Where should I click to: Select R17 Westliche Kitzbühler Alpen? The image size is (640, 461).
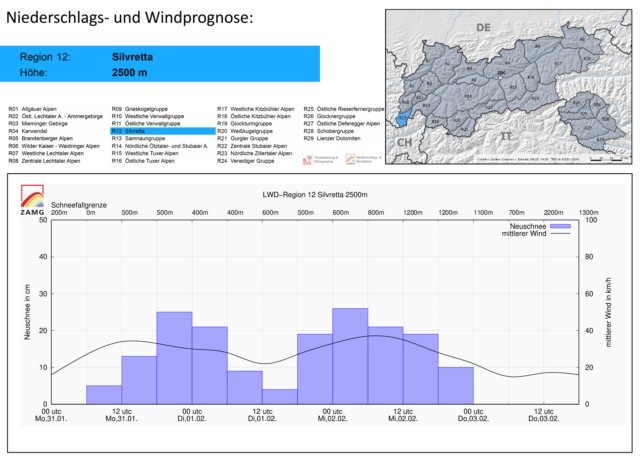[256, 109]
